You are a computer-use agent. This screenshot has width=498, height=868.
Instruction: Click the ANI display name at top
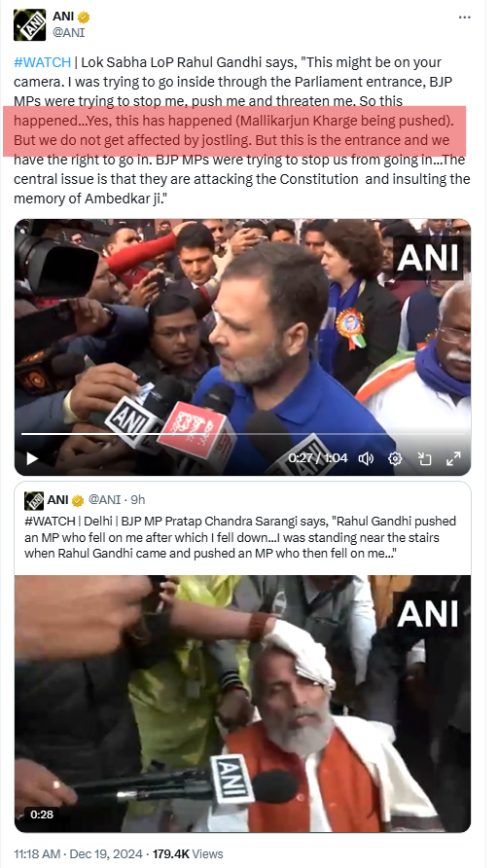coord(63,17)
